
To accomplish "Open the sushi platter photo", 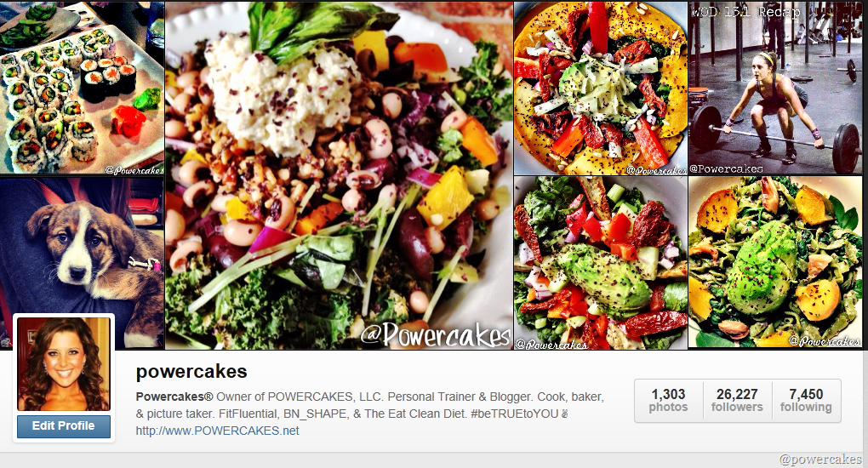I will click(82, 88).
